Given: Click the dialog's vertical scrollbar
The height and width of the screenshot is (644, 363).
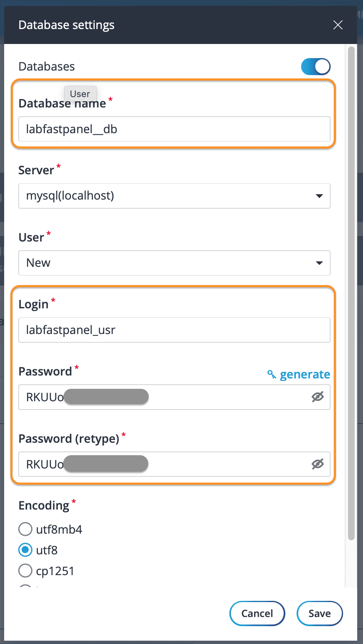Looking at the screenshot, I should point(351,290).
